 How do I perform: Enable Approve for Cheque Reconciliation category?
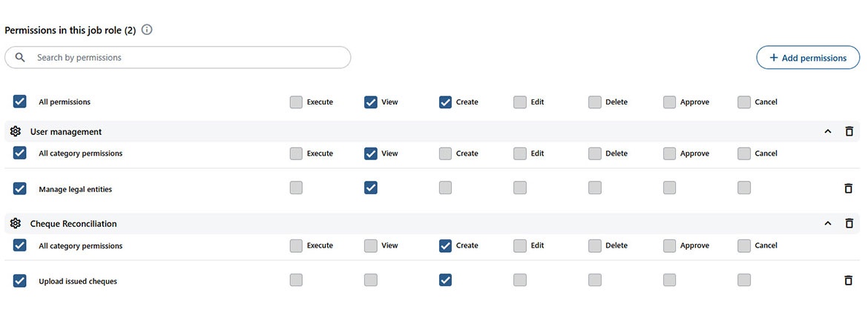(x=669, y=245)
